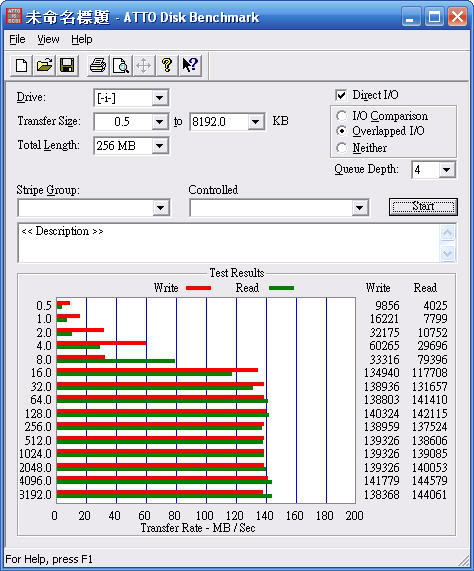Click the status bar 'For Help, press F1'
474x571 pixels.
[49, 559]
